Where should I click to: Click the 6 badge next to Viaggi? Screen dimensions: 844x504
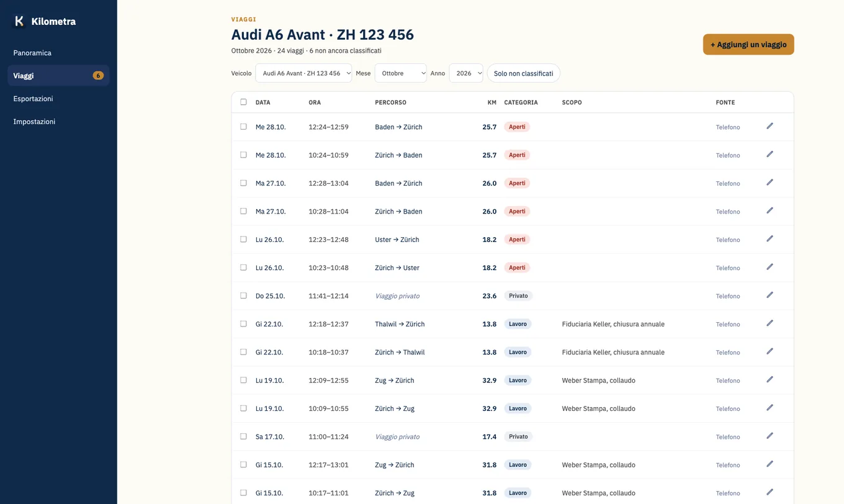point(98,76)
